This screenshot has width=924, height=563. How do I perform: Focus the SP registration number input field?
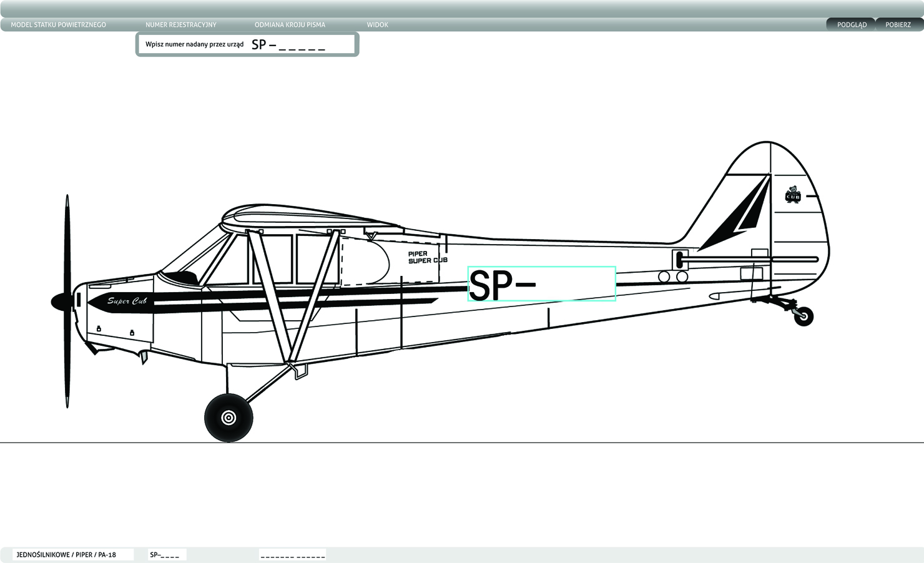[289, 45]
